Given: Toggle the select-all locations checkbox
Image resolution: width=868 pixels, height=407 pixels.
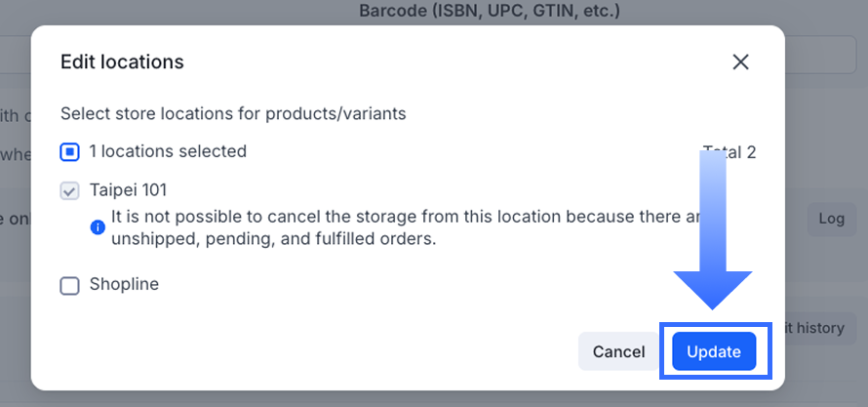Looking at the screenshot, I should pyautogui.click(x=69, y=152).
